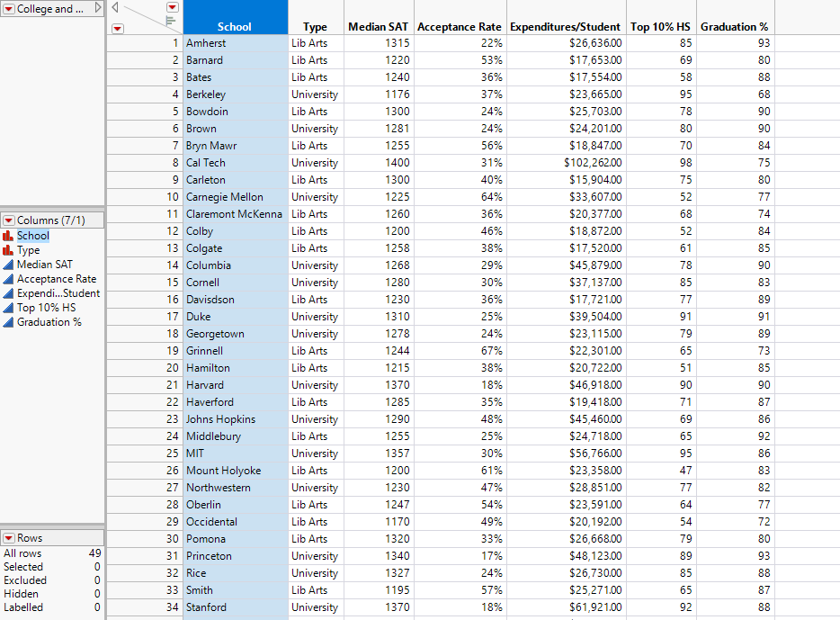Select row number 1

(145, 43)
